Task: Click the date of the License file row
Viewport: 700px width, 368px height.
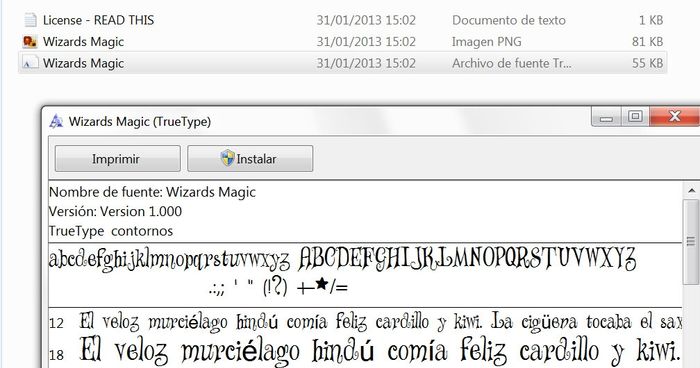Action: pyautogui.click(x=366, y=20)
